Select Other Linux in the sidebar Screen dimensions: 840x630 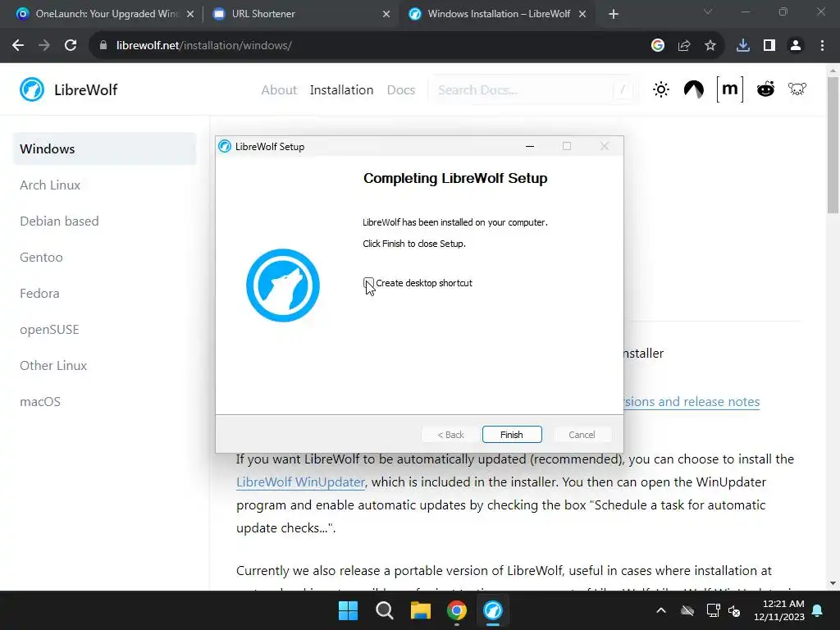coord(53,366)
